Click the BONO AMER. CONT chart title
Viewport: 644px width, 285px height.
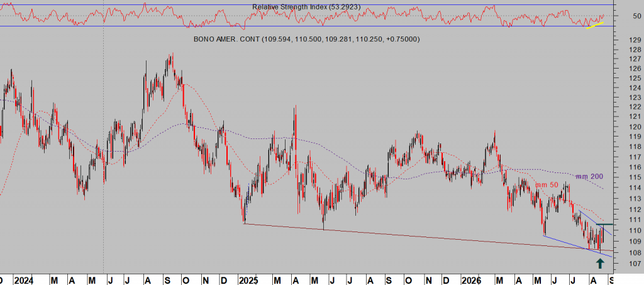(x=306, y=40)
